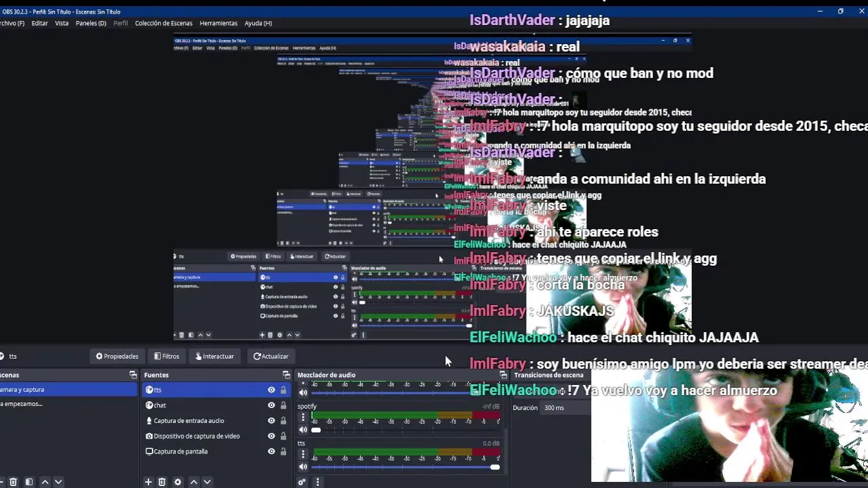
Task: Click the Duración 300 ms field
Action: (566, 408)
